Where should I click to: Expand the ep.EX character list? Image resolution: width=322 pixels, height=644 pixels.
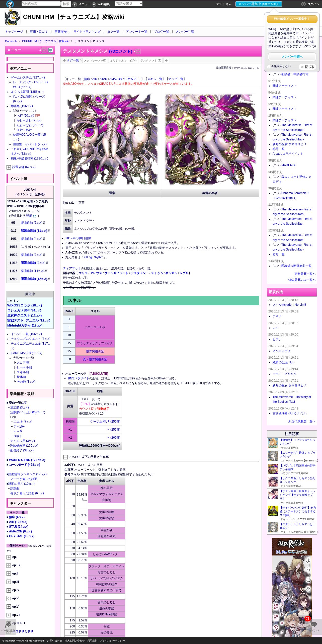9,566
